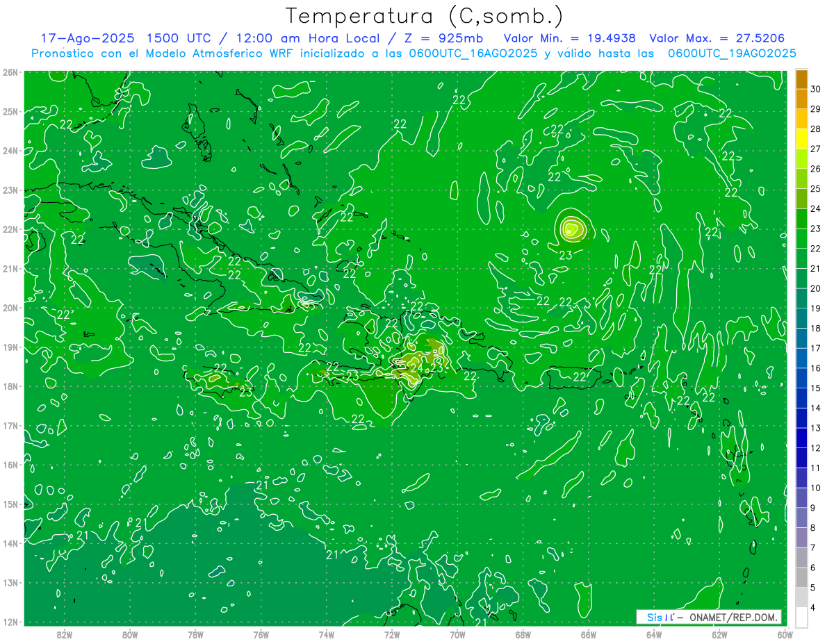Click the '15N' latitude axis label
Image resolution: width=834 pixels, height=644 pixels.
pos(10,504)
